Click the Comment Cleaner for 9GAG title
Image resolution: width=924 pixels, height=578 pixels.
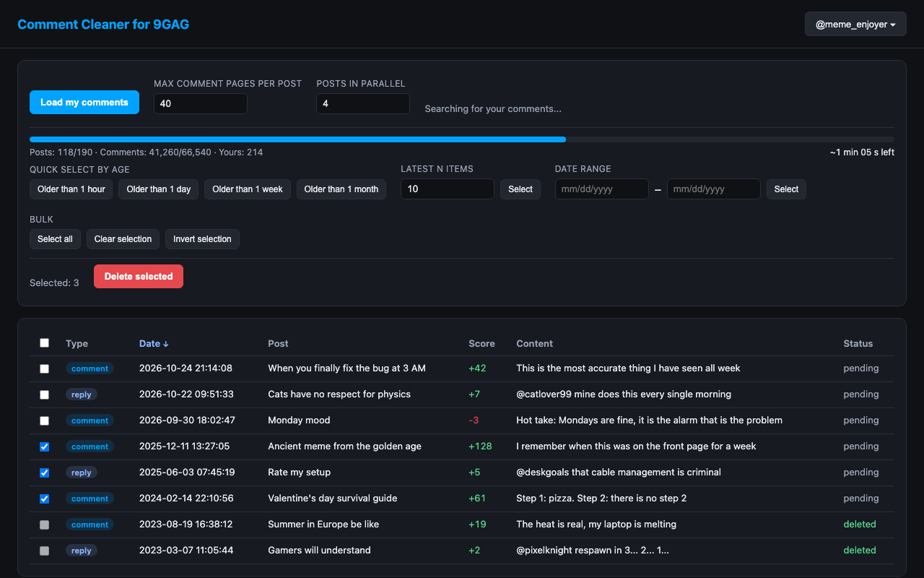tap(103, 25)
